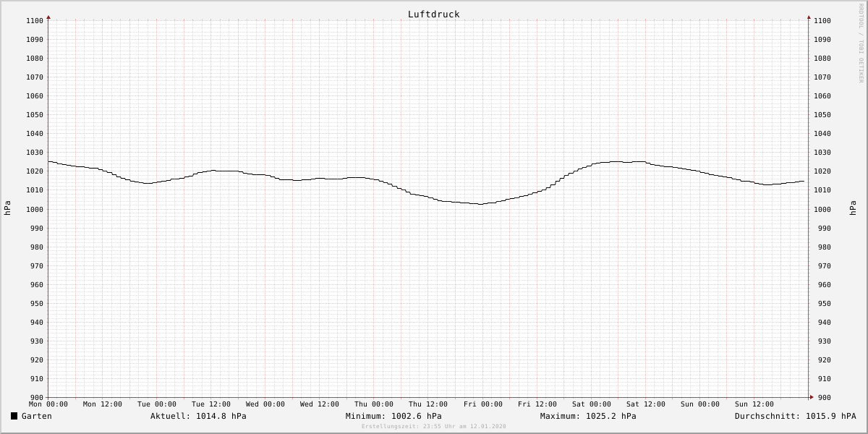This screenshot has height=434, width=868.
Task: Click the Sun 00:00 time axis label
Action: pos(700,404)
